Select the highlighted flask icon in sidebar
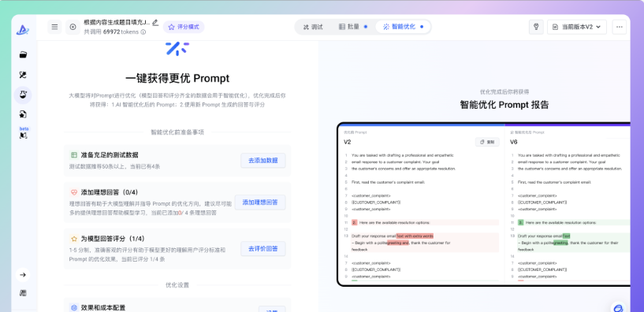Image resolution: width=644 pixels, height=312 pixels. (x=23, y=95)
